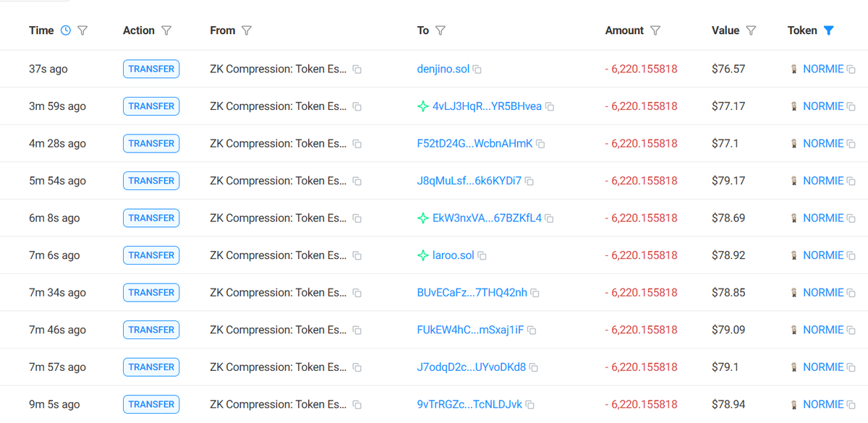Copy the J7odqD2c...UYvoDKd8 address

pyautogui.click(x=534, y=367)
